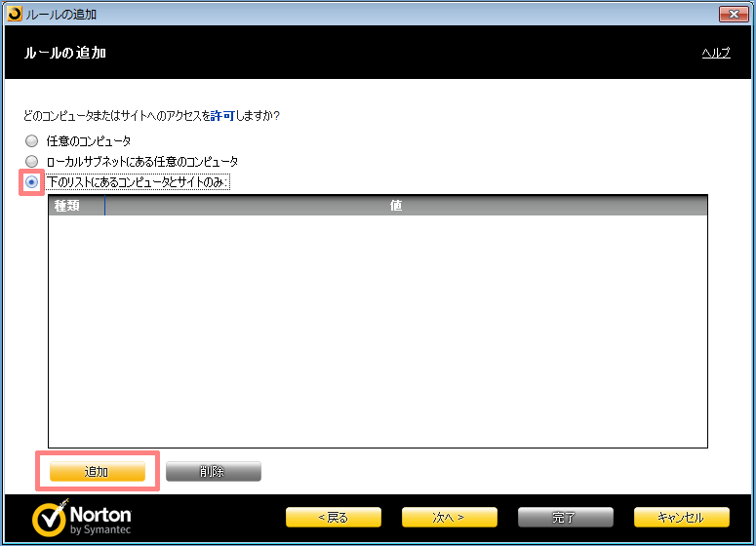The width and height of the screenshot is (756, 546).
Task: Click the 下のリストにあるコンピュータとサイトのみ label text
Action: (x=137, y=182)
